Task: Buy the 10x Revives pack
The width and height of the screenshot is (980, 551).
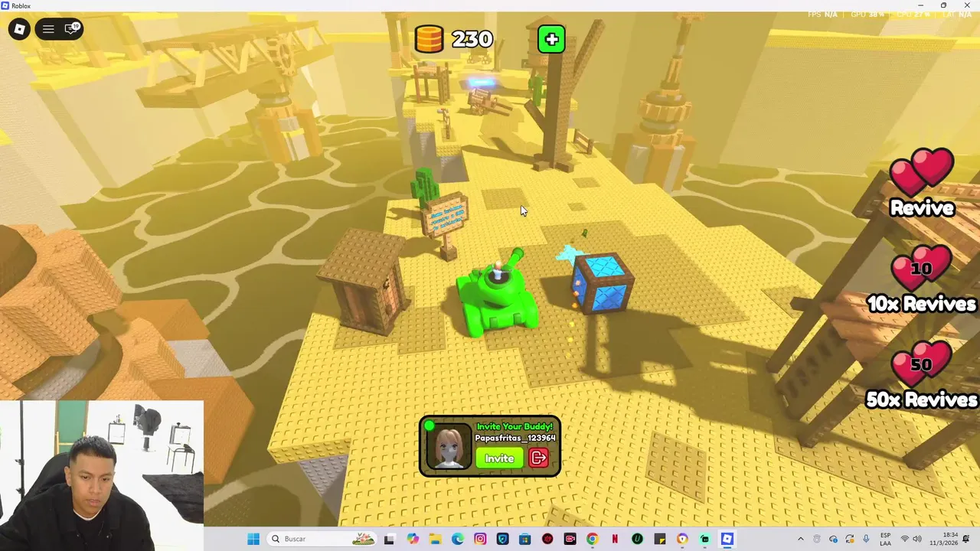Action: [921, 279]
